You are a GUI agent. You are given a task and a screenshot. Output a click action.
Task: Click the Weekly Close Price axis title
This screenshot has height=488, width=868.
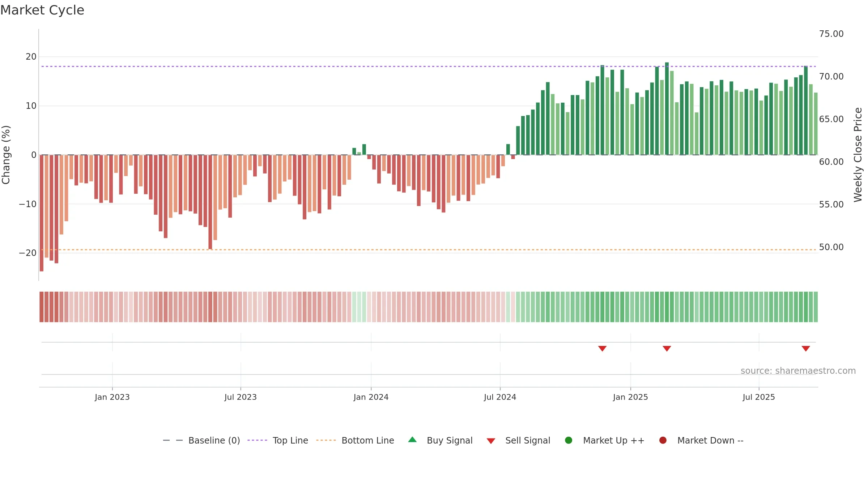pyautogui.click(x=858, y=155)
